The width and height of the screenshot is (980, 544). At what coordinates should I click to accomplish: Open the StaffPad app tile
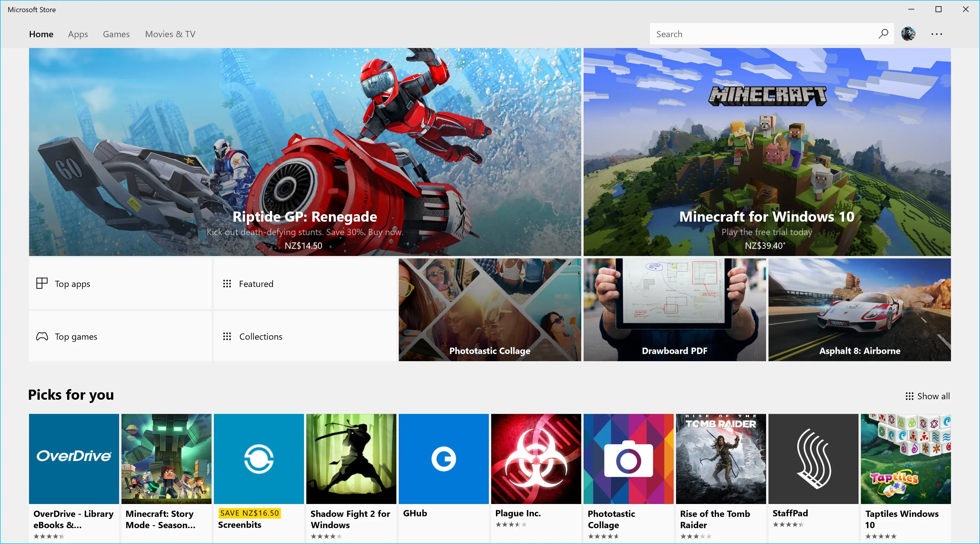point(814,478)
